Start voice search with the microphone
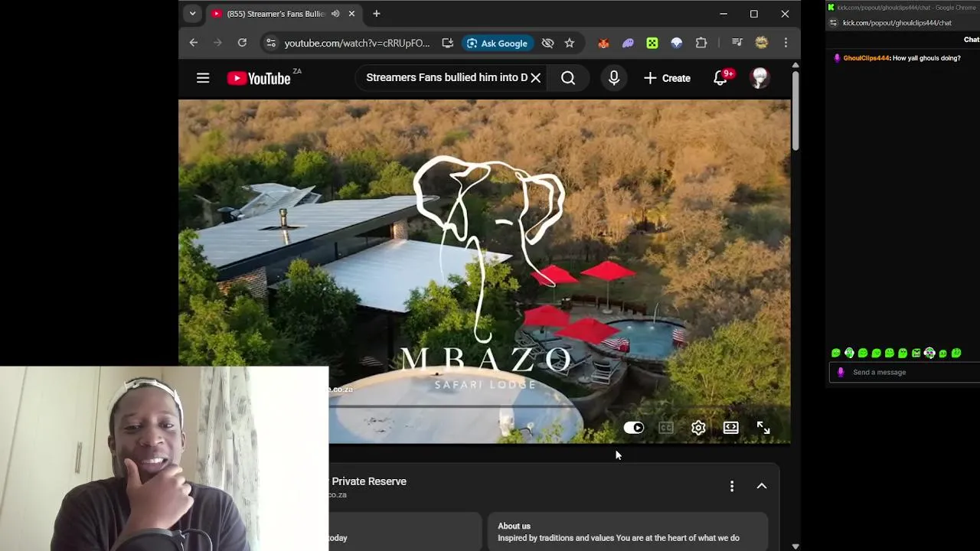 (614, 78)
